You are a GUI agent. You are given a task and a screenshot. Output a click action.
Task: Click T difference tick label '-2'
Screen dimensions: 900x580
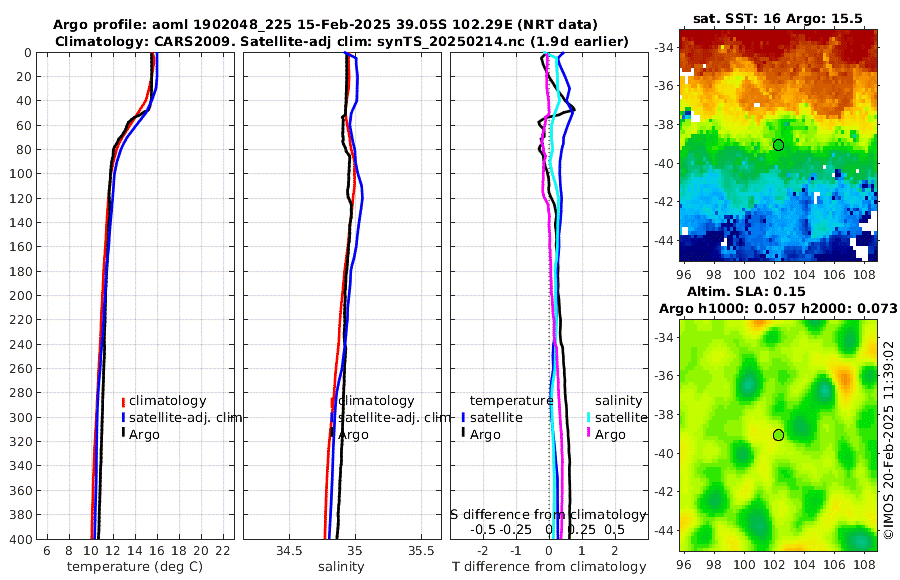[x=483, y=551]
